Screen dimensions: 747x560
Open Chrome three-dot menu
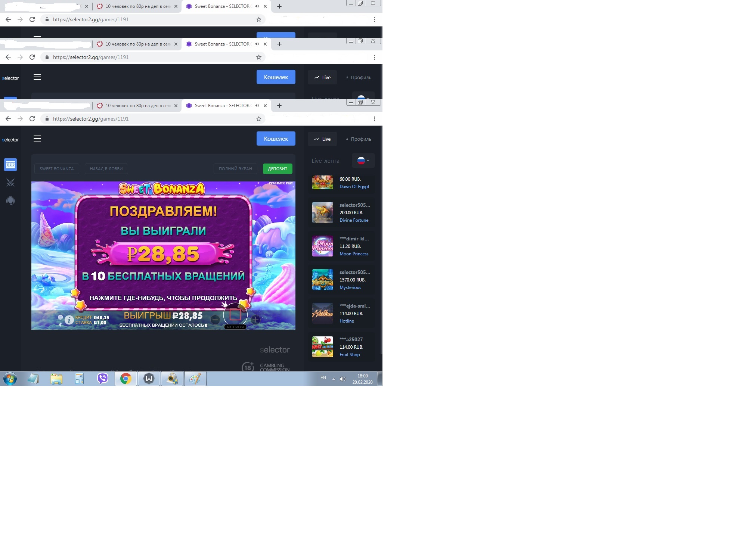pos(374,119)
